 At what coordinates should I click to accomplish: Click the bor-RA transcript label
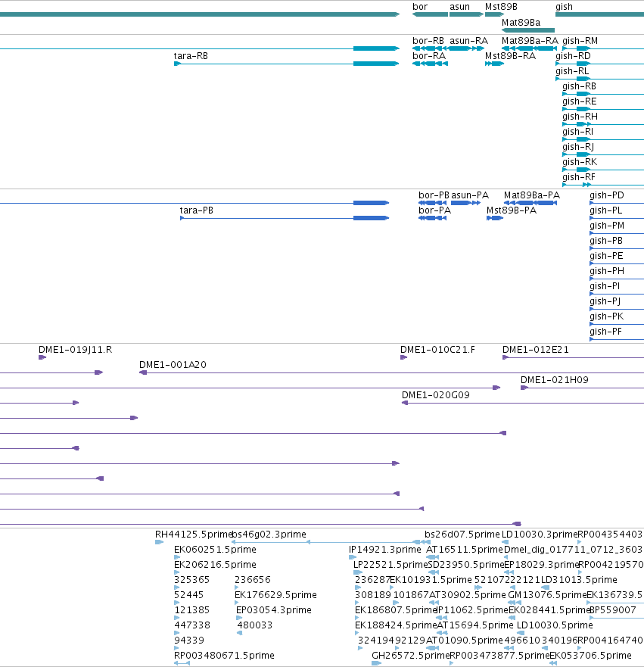click(429, 56)
